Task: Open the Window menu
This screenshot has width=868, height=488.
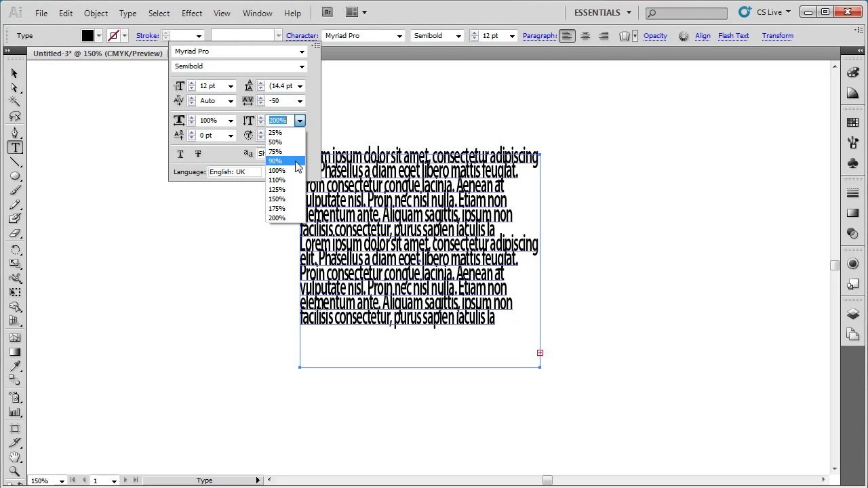Action: (x=257, y=13)
